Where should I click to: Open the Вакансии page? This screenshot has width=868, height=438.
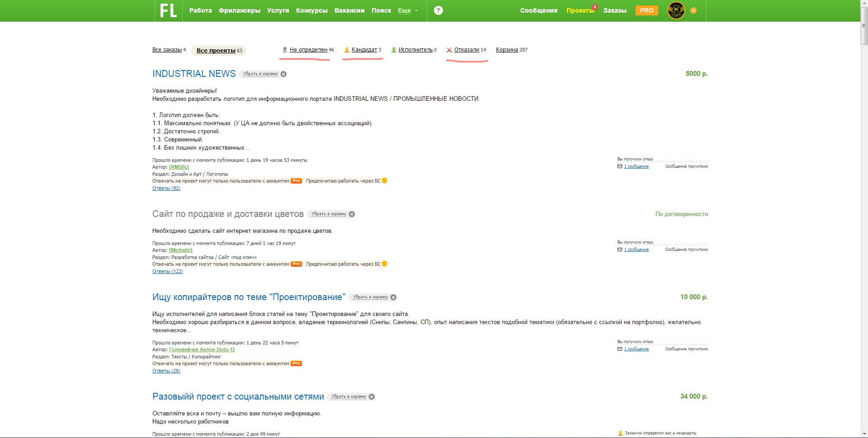349,10
